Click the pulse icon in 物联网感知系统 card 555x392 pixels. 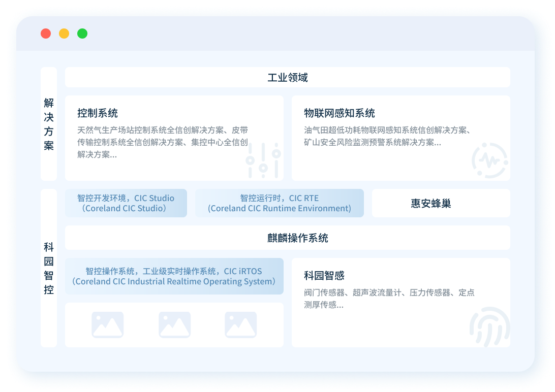[x=490, y=160]
